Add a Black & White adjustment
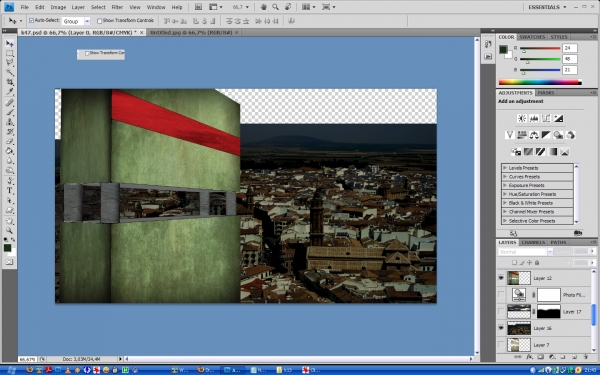Viewport: 600px width, 375px height. (x=546, y=135)
